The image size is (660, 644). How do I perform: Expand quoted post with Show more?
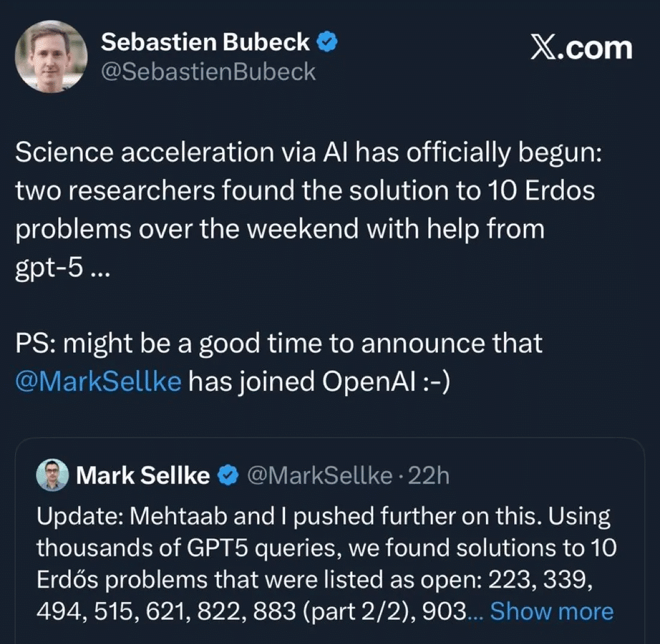point(551,611)
